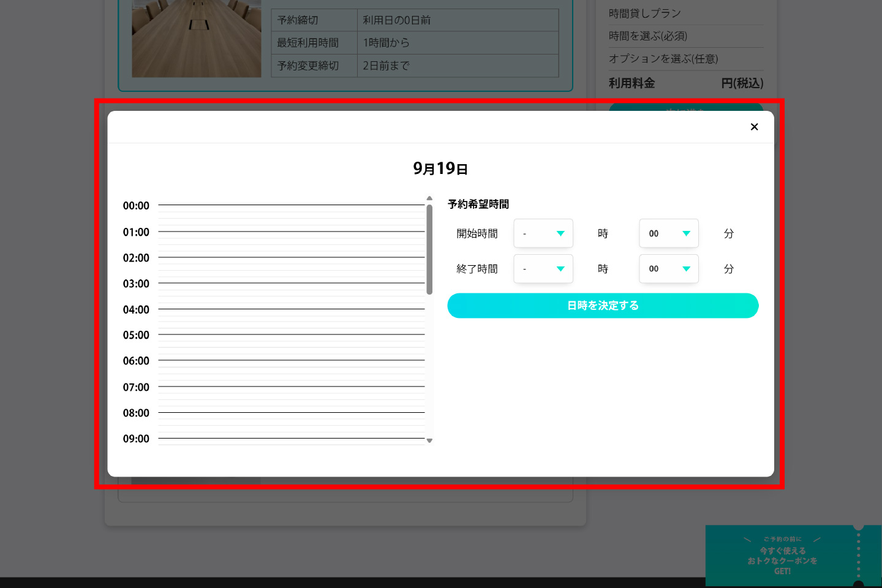Click the timeline scrollbar down arrow
Screen dimensions: 882x588
click(429, 440)
